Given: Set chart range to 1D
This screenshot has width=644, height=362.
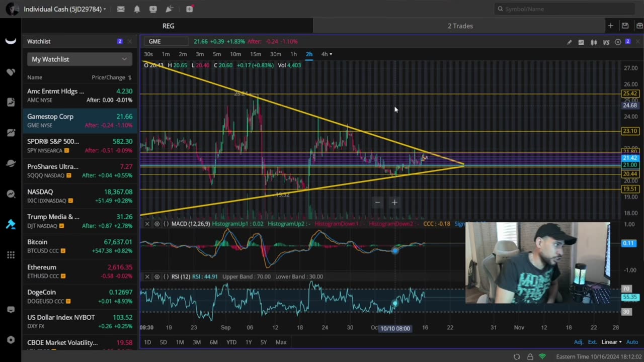Looking at the screenshot, I should (147, 342).
